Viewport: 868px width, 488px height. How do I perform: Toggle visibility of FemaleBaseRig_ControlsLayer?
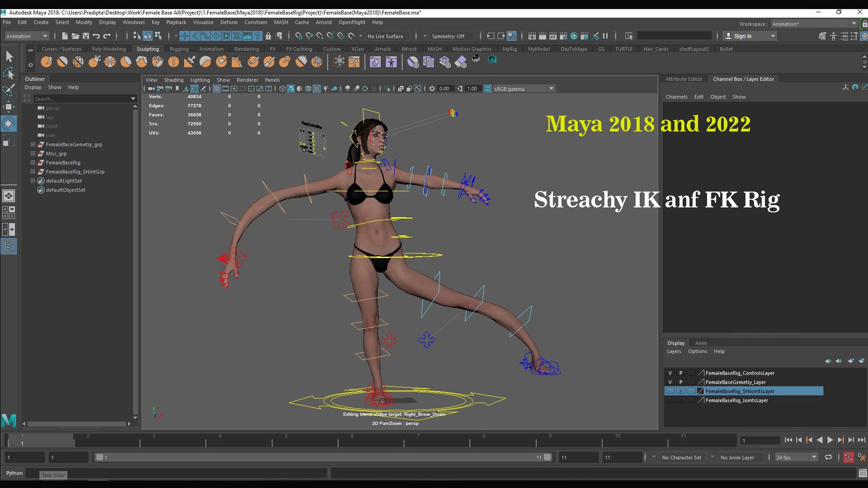[x=670, y=373]
